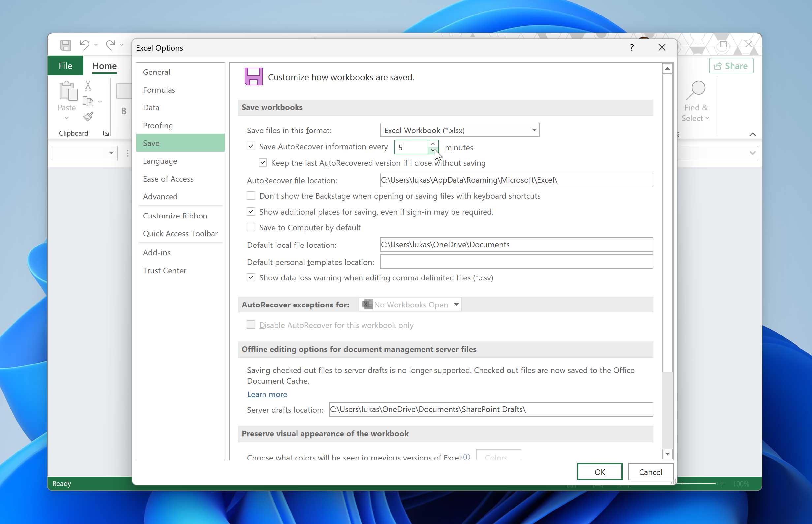Click Learn more link for server files
The width and height of the screenshot is (812, 524).
pyautogui.click(x=266, y=394)
